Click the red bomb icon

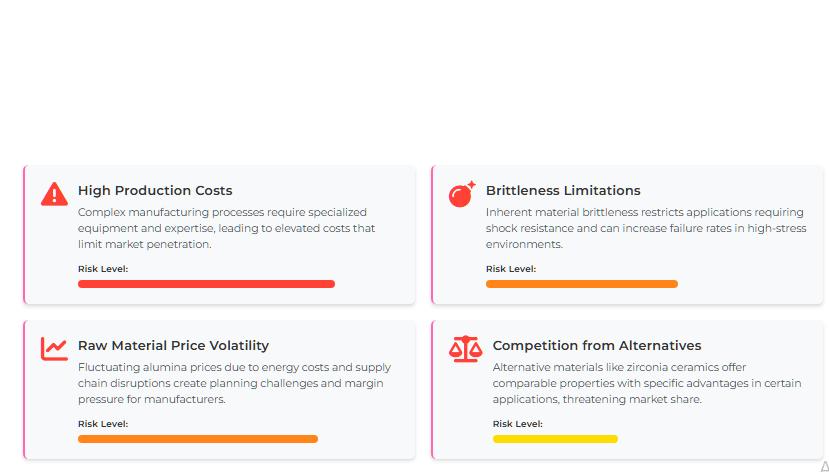[x=461, y=194]
